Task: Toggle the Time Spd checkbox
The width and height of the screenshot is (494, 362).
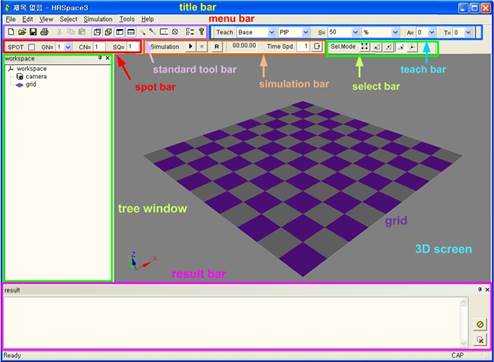Action: pos(317,46)
